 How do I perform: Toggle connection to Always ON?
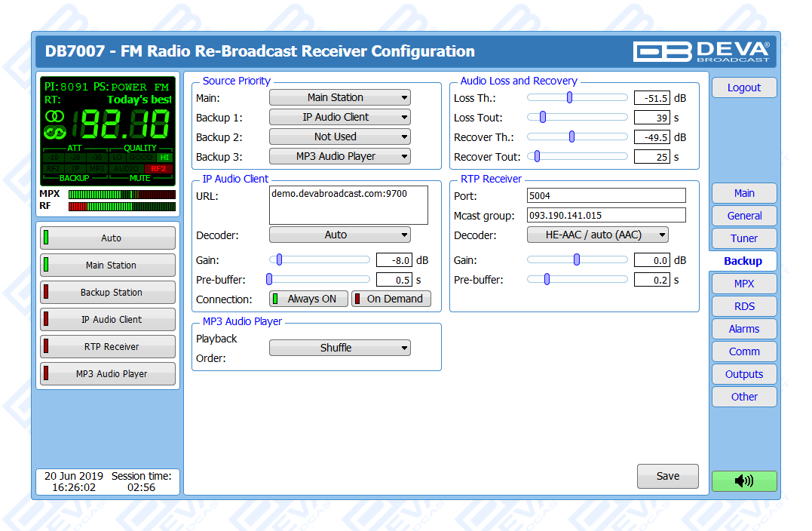pos(308,299)
